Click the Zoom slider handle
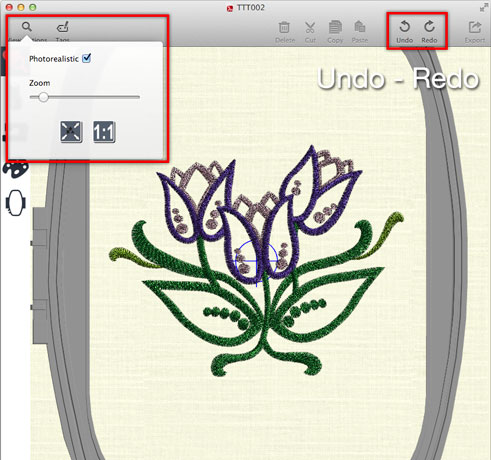This screenshot has height=460, width=491. click(x=43, y=97)
